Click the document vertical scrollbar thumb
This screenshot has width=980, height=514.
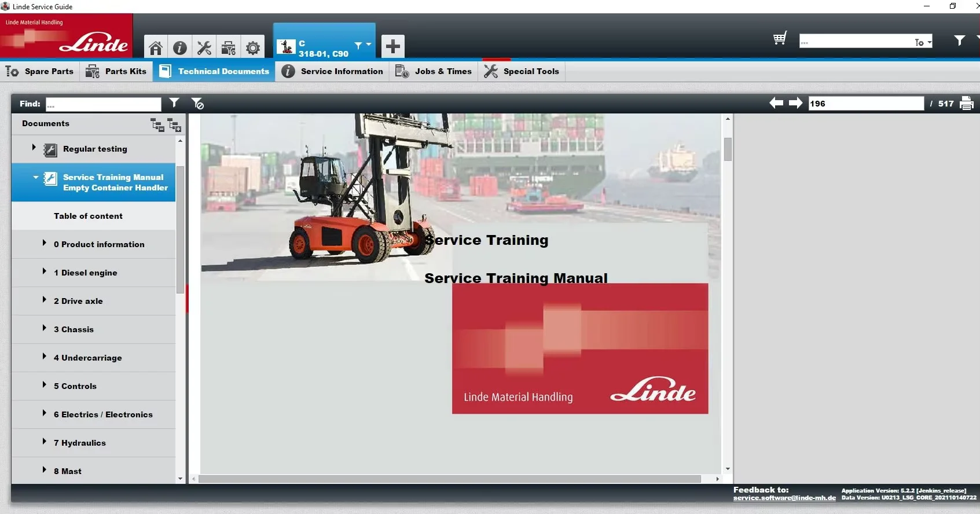click(x=728, y=149)
